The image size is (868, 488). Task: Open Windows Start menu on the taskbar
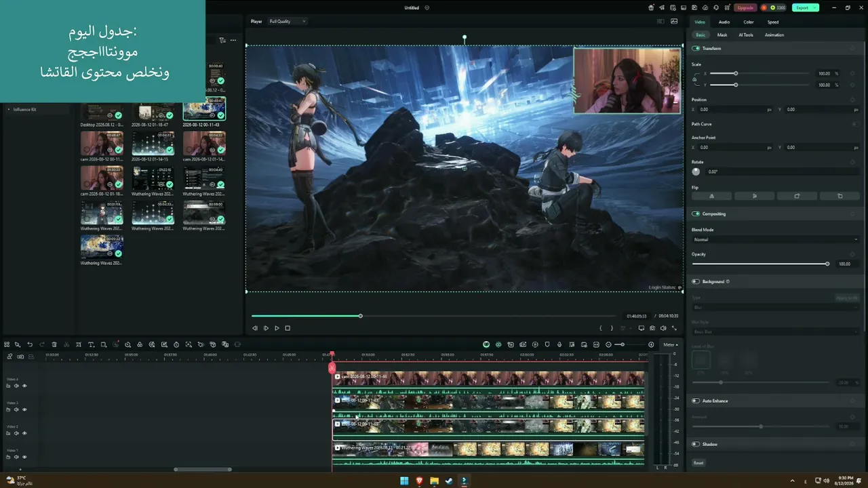[404, 481]
